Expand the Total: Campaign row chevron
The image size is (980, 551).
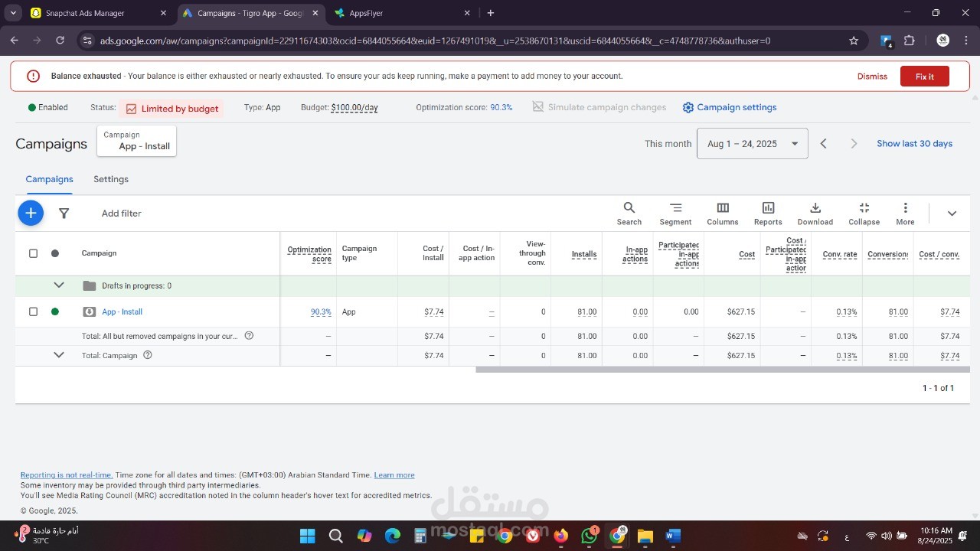coord(59,355)
